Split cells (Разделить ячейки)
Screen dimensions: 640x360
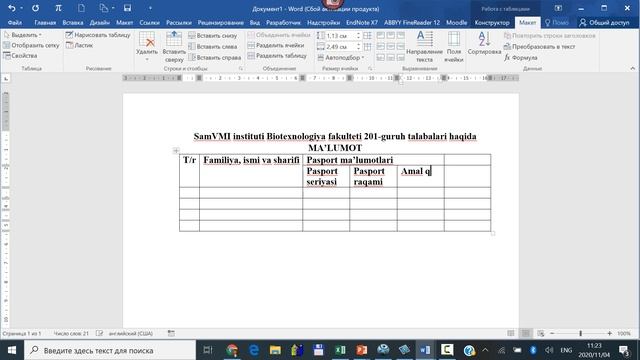[276, 45]
